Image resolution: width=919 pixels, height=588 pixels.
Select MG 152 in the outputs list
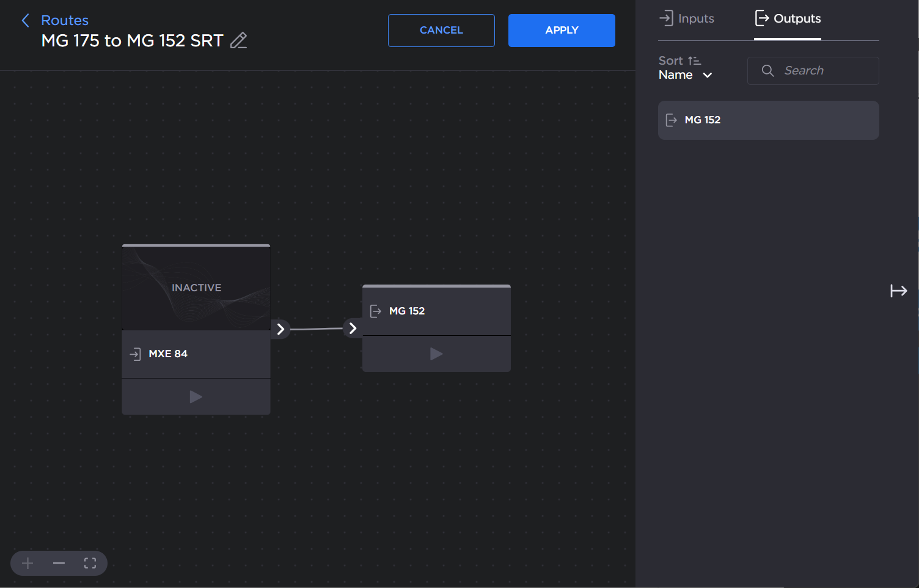click(768, 120)
